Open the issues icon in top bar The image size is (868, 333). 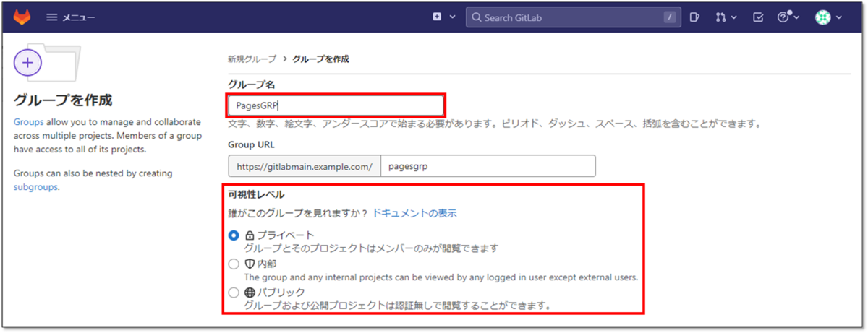pyautogui.click(x=694, y=17)
